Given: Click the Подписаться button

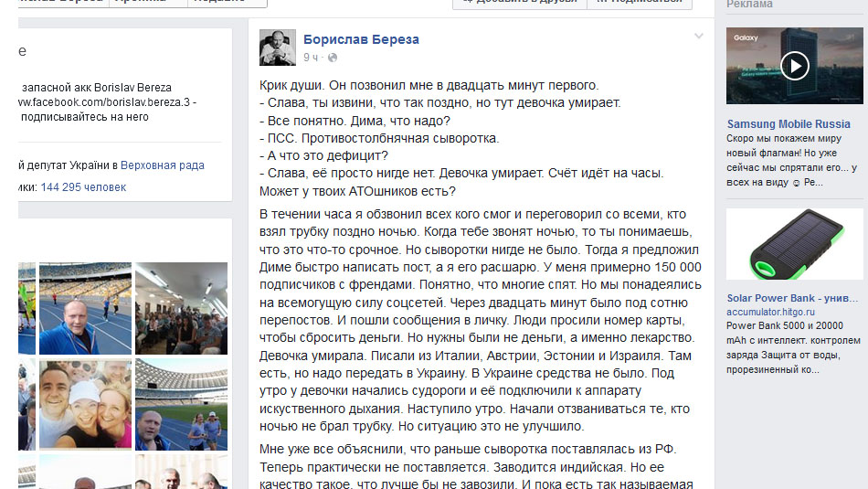Looking at the screenshot, I should tap(640, 3).
